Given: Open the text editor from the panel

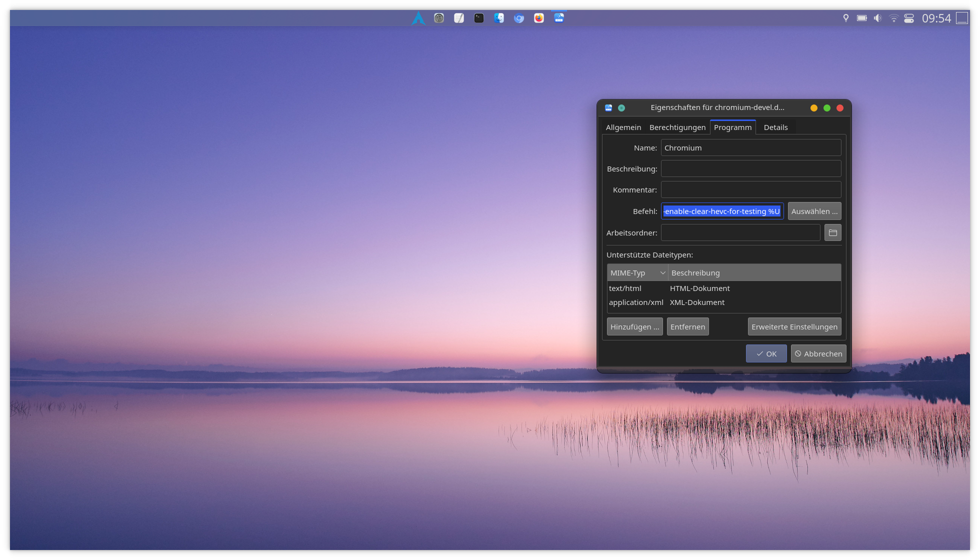Looking at the screenshot, I should (459, 18).
